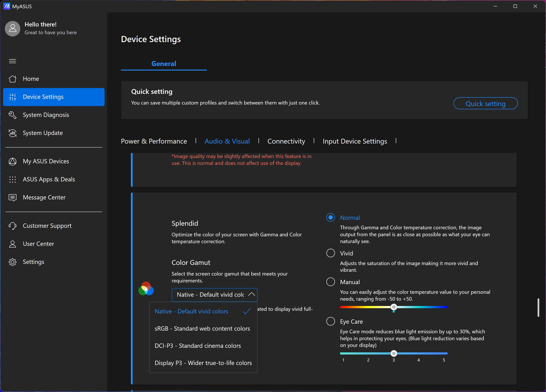Enable the Eye Care radio option

pos(330,321)
